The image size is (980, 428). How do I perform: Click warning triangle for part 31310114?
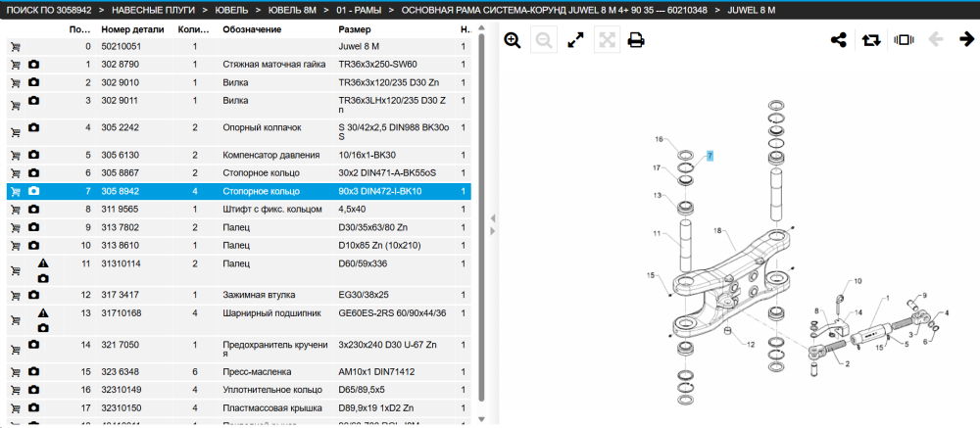42,263
